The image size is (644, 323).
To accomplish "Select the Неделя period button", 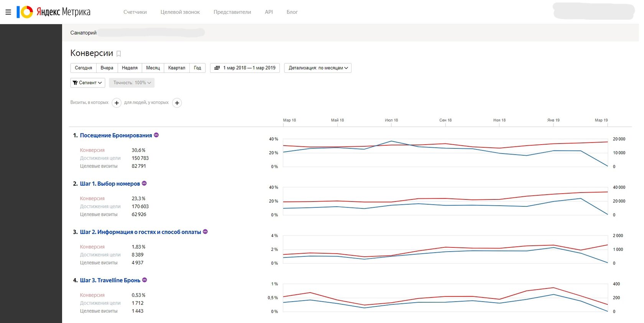I will point(130,68).
